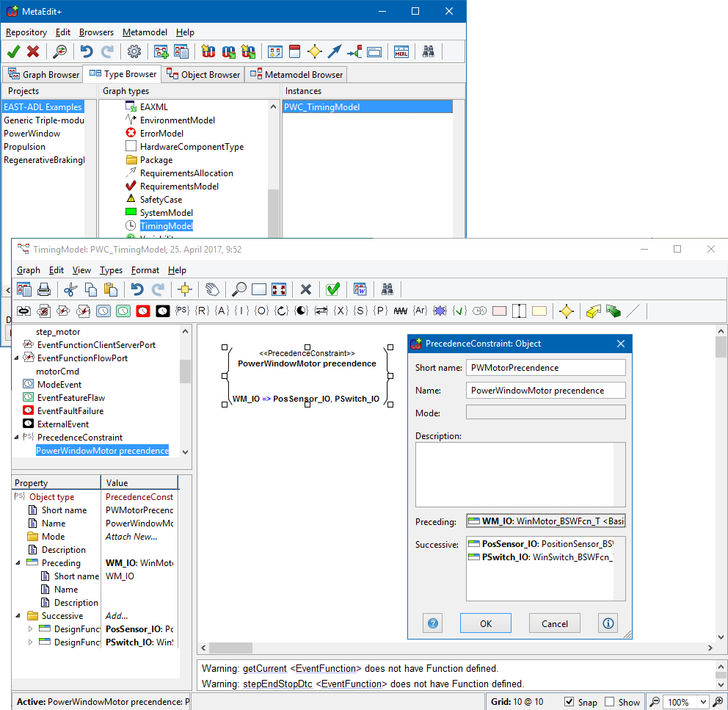The image size is (728, 710).
Task: Open the MERL generator editor icon
Action: pyautogui.click(x=401, y=51)
